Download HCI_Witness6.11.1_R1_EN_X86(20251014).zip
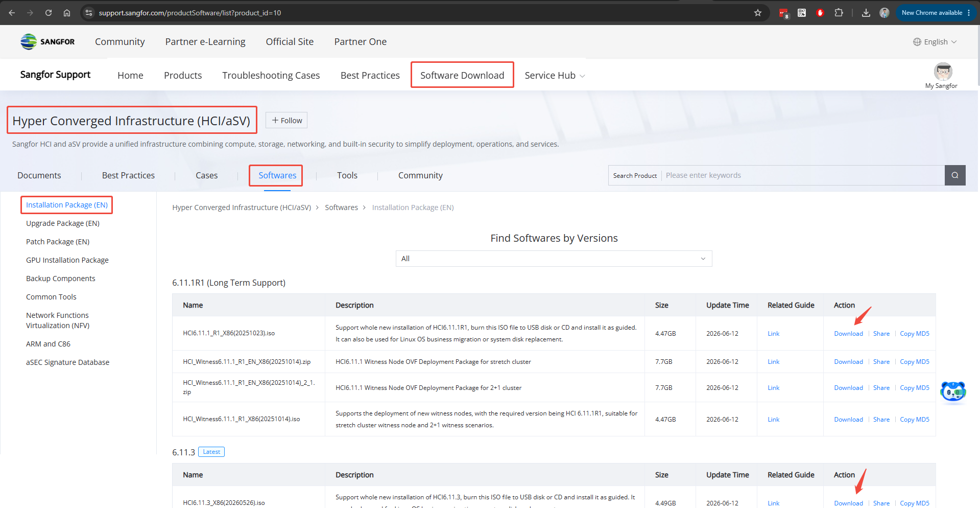Image resolution: width=980 pixels, height=508 pixels. pyautogui.click(x=848, y=362)
